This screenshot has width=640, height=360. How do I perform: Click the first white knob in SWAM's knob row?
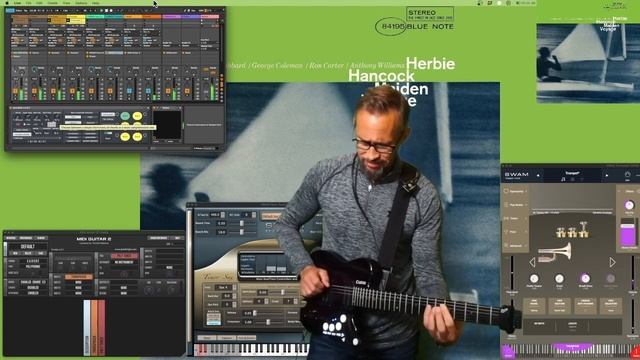coord(534,278)
